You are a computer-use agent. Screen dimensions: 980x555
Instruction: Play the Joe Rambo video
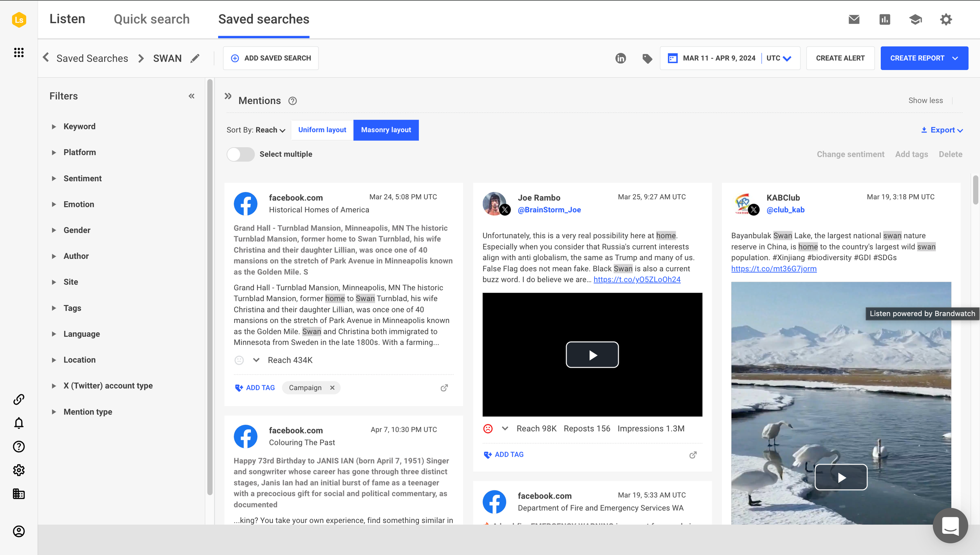pos(592,355)
